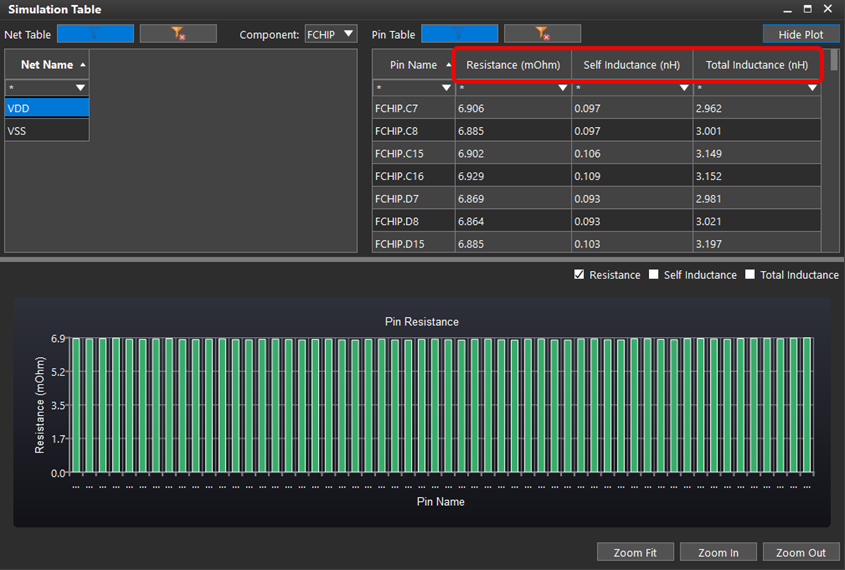The image size is (845, 570).
Task: Clear the Pin Table filter
Action: click(x=542, y=34)
